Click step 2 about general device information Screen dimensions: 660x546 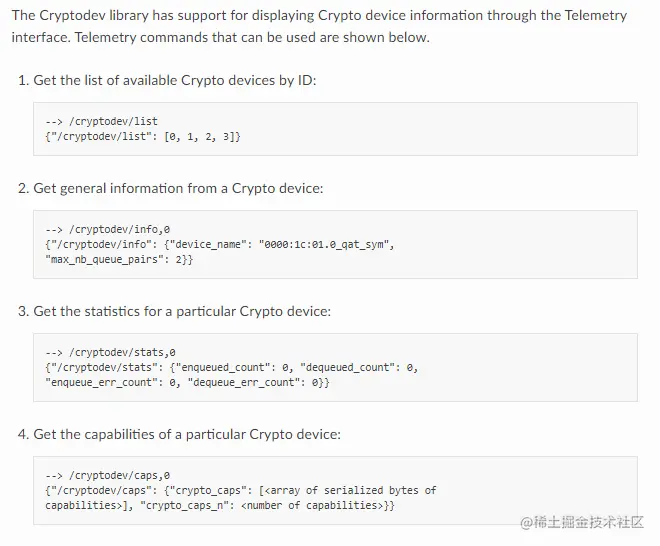pos(171,188)
